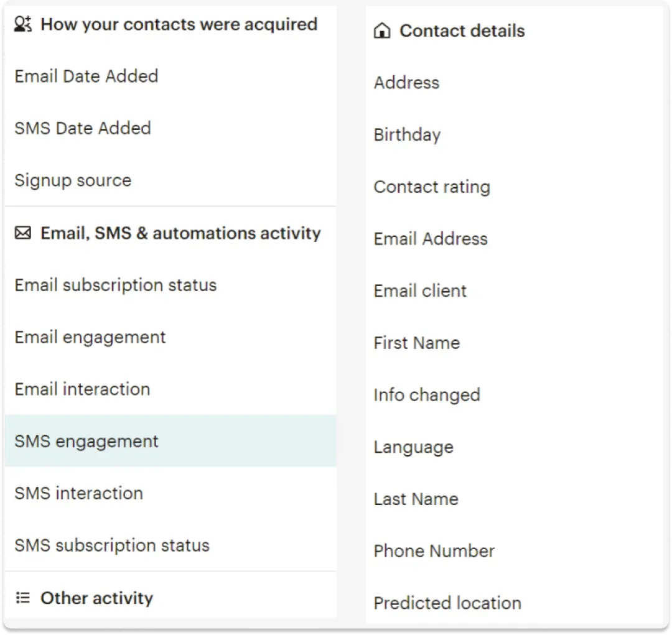Choose SMS interaction option

[x=78, y=494]
